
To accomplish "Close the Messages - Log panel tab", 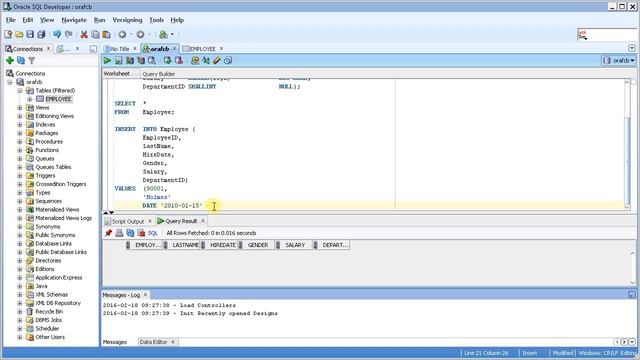I will (x=145, y=294).
